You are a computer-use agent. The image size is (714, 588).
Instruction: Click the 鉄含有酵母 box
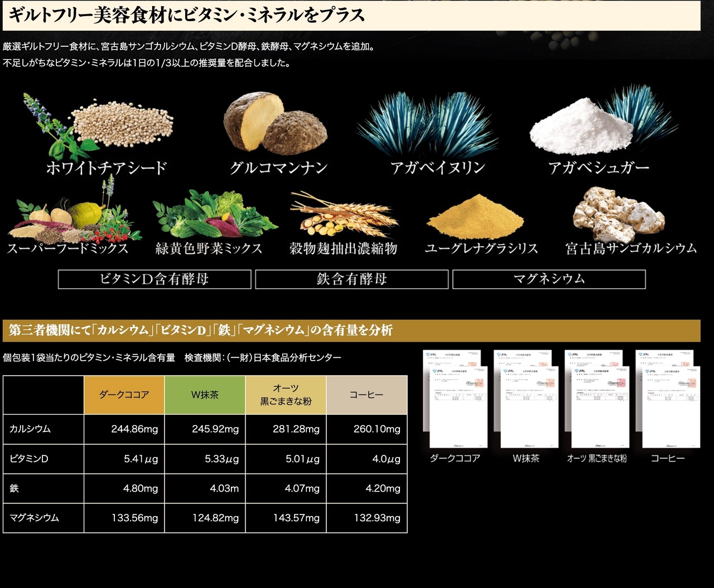point(351,279)
